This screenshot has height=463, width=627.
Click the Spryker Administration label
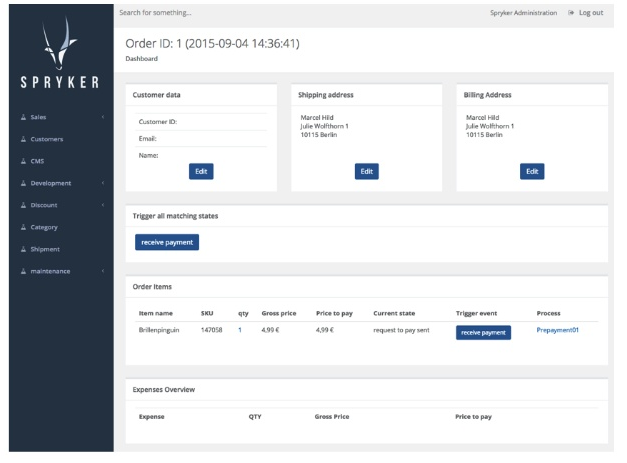point(523,13)
